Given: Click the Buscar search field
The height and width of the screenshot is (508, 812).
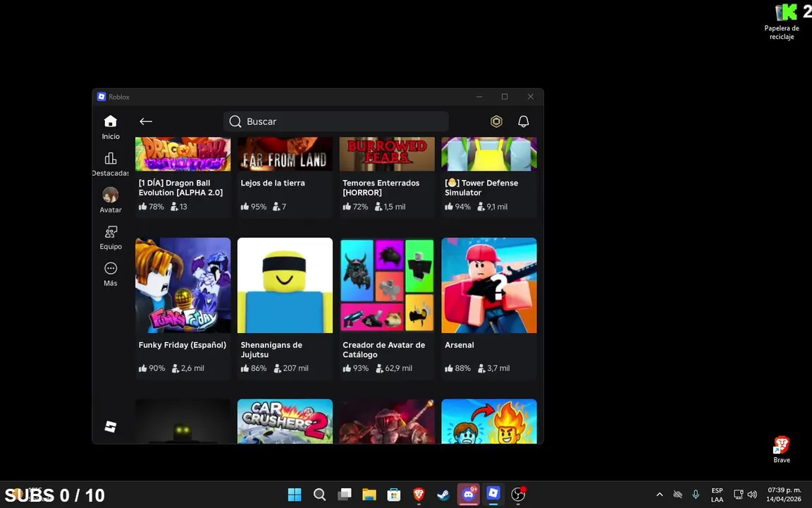Looking at the screenshot, I should [x=336, y=121].
